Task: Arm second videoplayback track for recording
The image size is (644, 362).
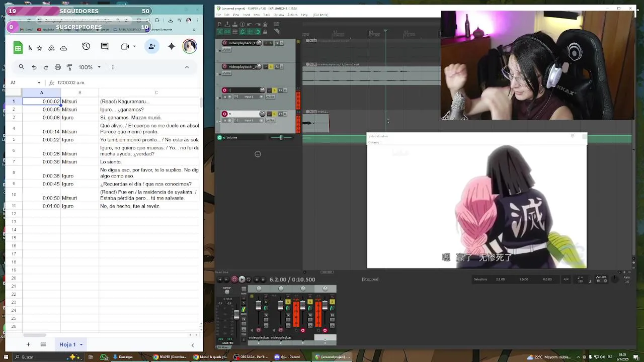Action: pyautogui.click(x=224, y=66)
